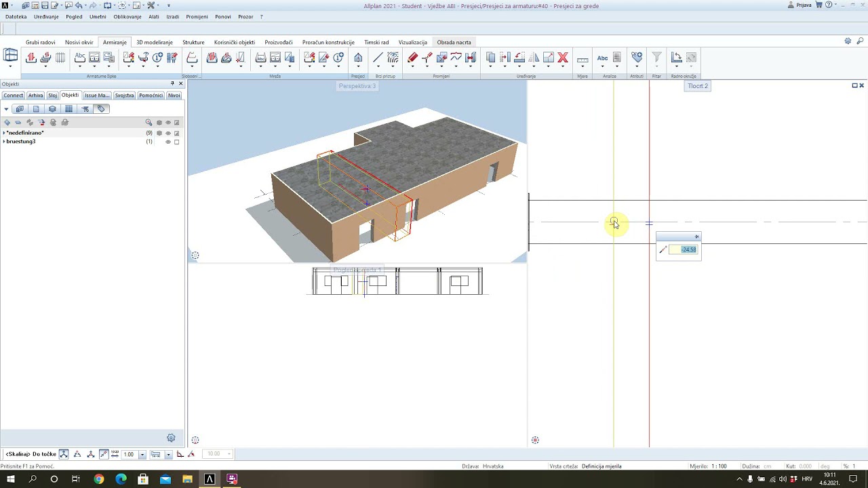Open the Datoteka menu
The width and height of the screenshot is (868, 488).
pyautogui.click(x=16, y=16)
